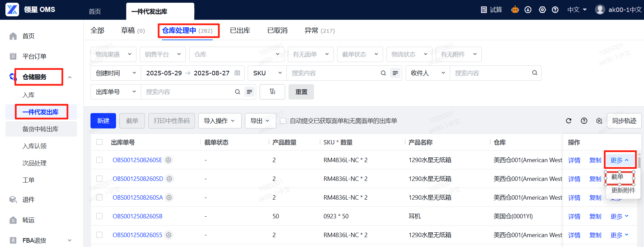Collapse the 仓储服务 sidebar section
644x247 pixels.
[x=70, y=77]
